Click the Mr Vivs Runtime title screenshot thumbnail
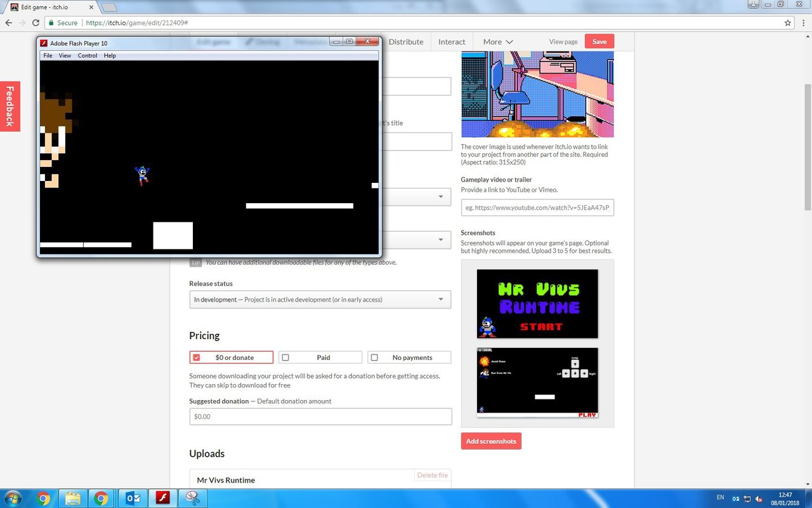 pyautogui.click(x=537, y=304)
